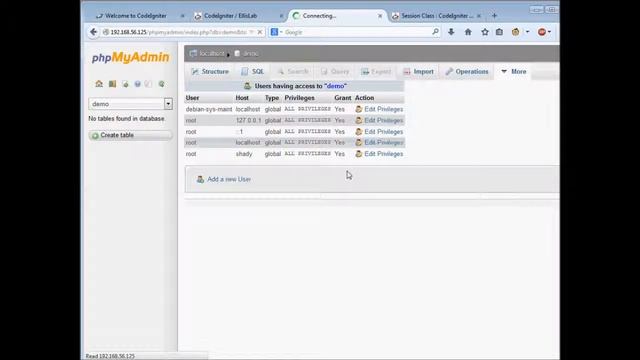The image size is (640, 360).
Task: Open the SQL tab
Action: coord(252,71)
